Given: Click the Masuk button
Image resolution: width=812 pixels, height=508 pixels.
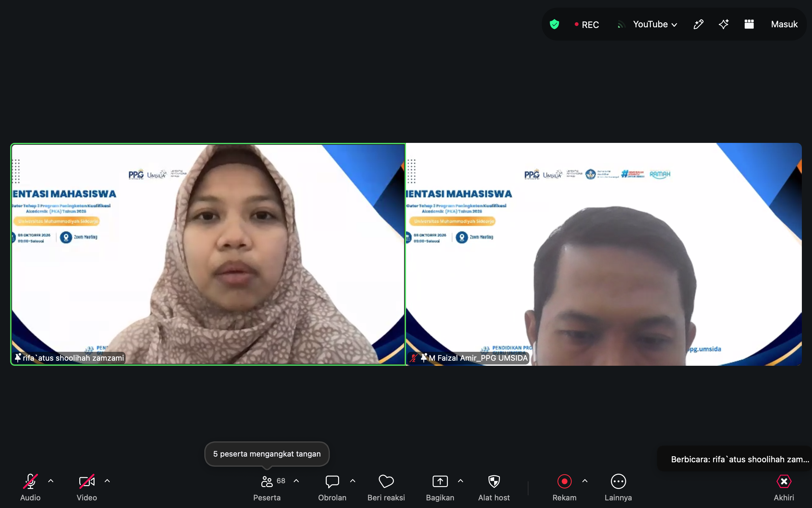Looking at the screenshot, I should (784, 24).
